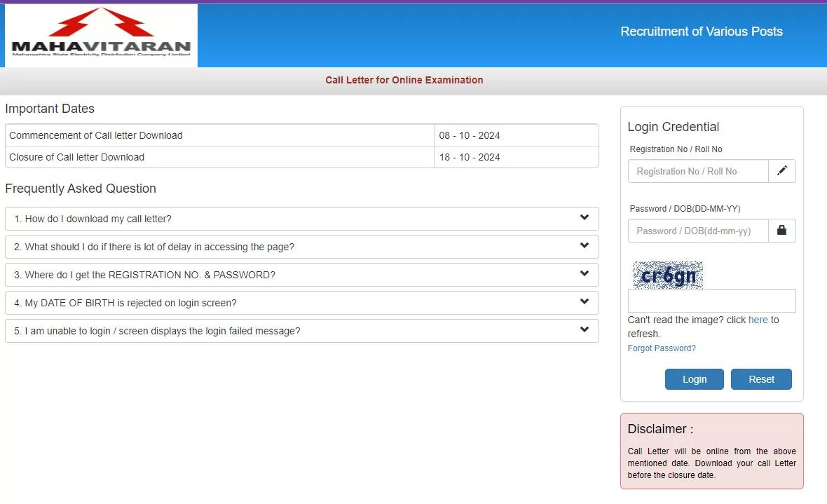Click chevron on FAQ 2 delay row
Screen dimensions: 827x504
(x=584, y=245)
